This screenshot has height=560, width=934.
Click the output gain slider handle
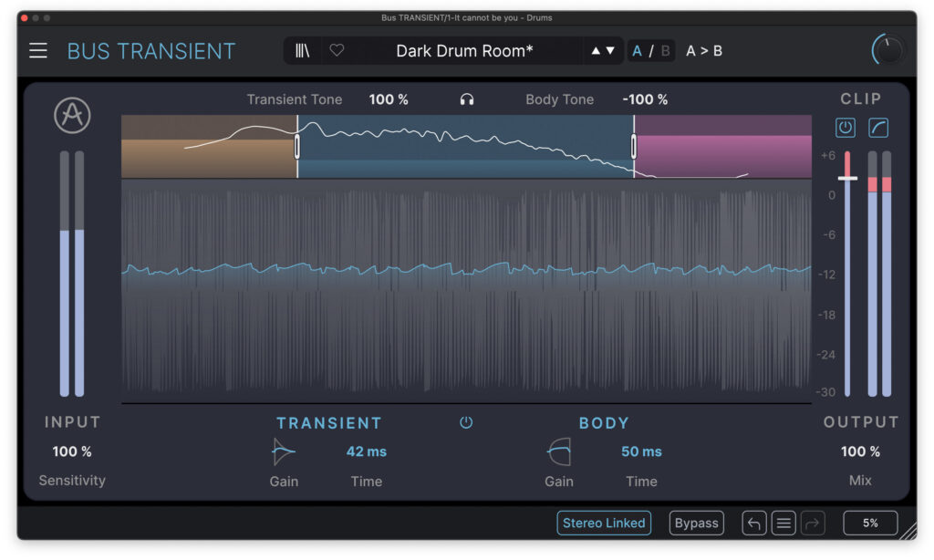[x=847, y=178]
